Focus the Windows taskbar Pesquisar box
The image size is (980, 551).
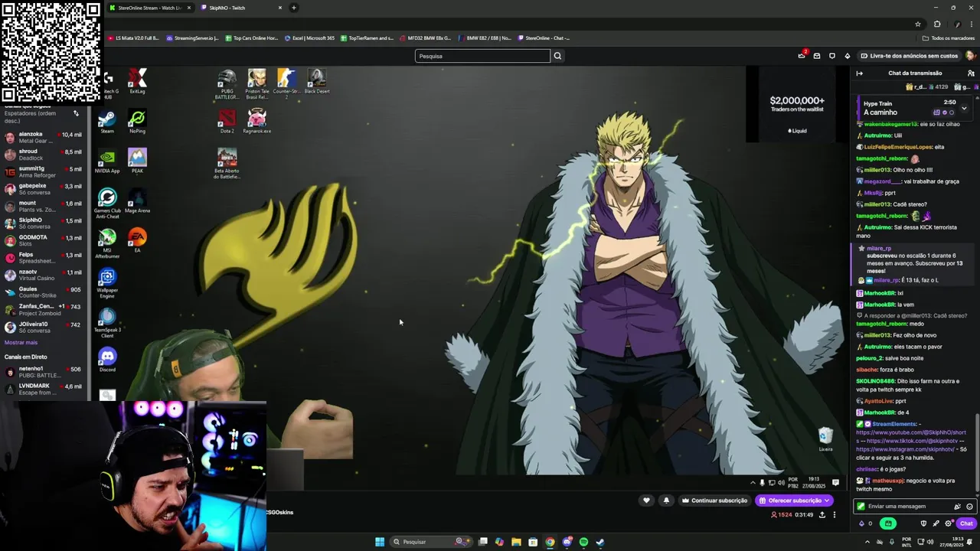click(432, 542)
